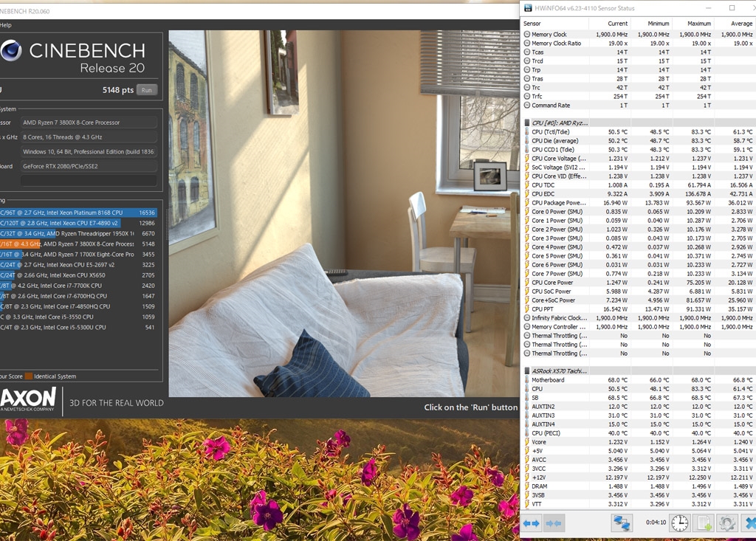The image size is (756, 541).
Task: Click the thermometer icon for CPU (Tctl/Tdie)
Action: pyautogui.click(x=527, y=131)
